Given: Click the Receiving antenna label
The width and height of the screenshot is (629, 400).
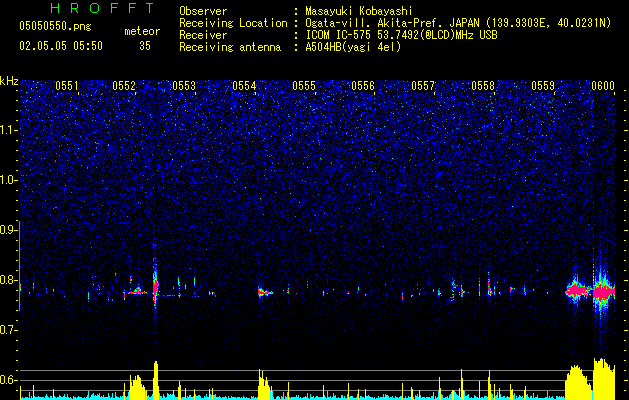Looking at the screenshot, I should [230, 47].
